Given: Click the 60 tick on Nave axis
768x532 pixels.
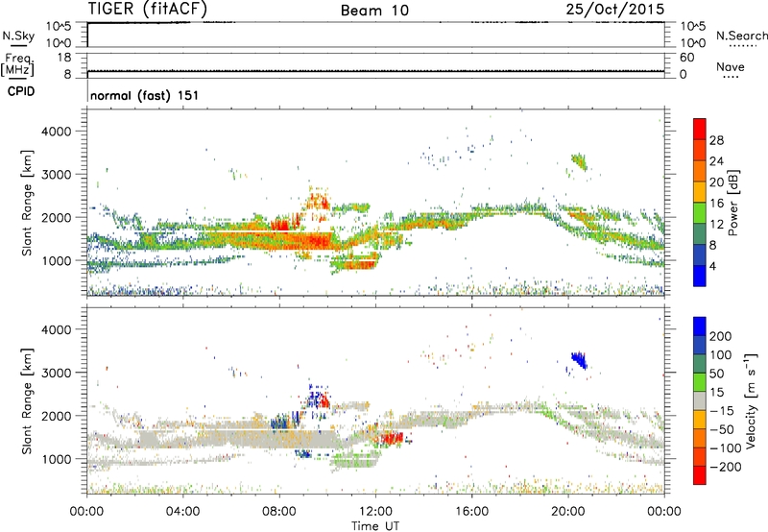Looking at the screenshot, I should (x=687, y=58).
